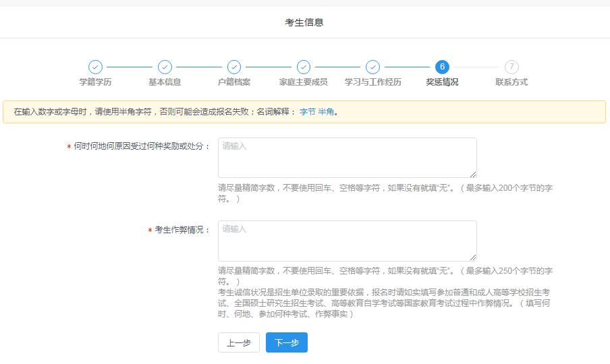Select the 家庭主要成员 step label

(x=304, y=82)
